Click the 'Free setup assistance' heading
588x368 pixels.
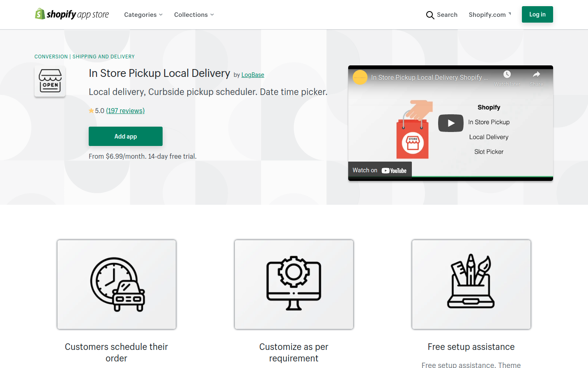click(471, 347)
